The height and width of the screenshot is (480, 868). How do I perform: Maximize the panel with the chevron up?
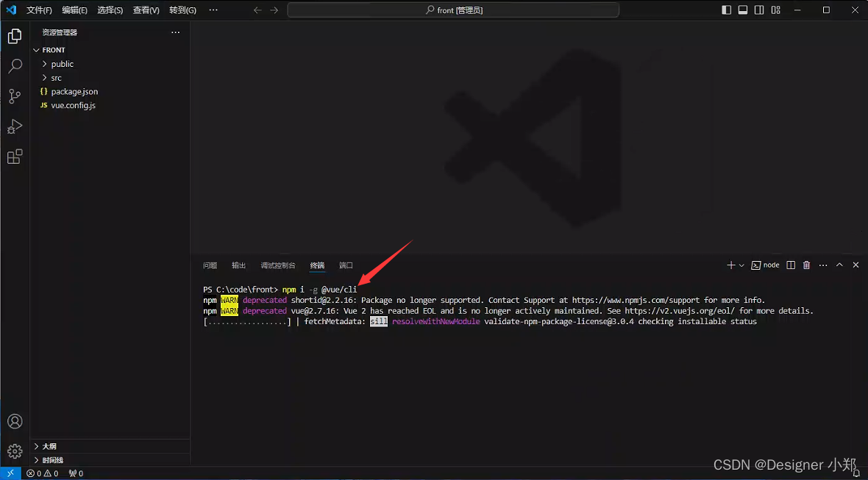[x=839, y=265]
